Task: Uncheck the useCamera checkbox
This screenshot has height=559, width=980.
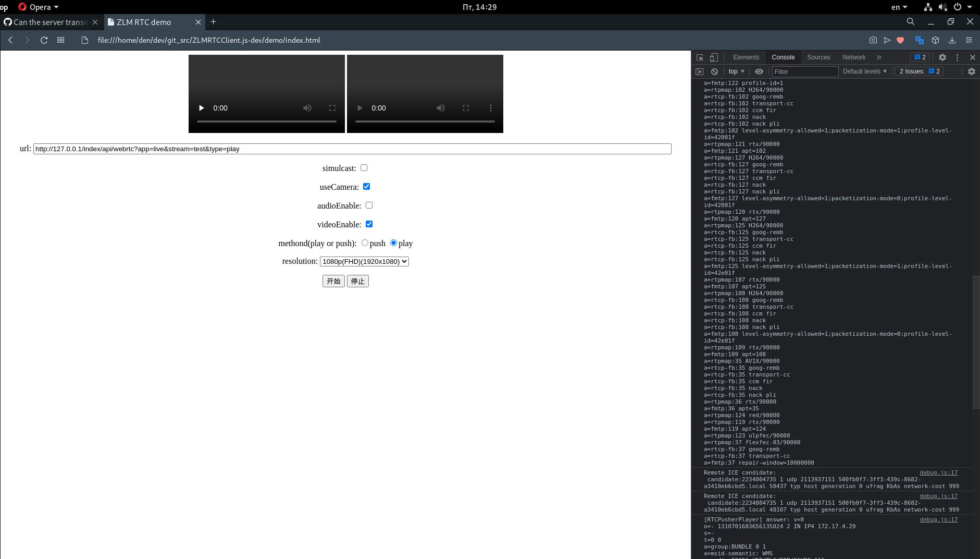Action: pos(367,187)
